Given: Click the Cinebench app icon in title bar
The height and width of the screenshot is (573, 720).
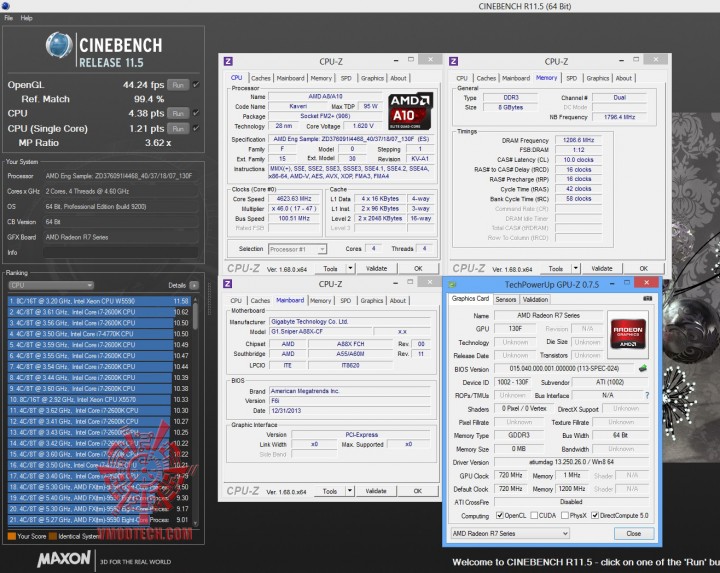Looking at the screenshot, I should click(6, 6).
